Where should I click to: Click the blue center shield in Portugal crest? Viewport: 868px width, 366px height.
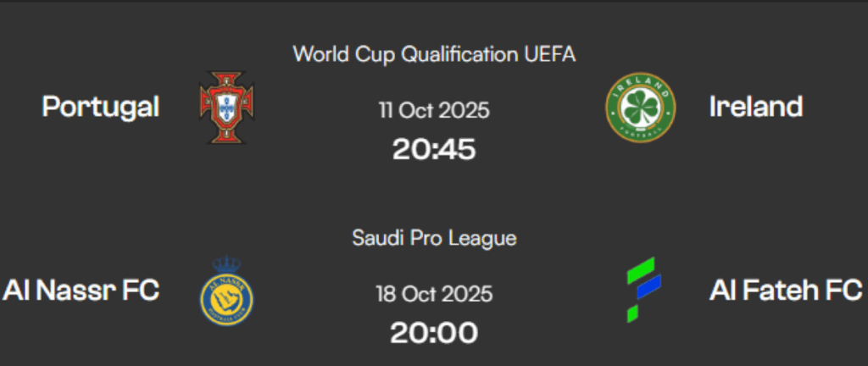[226, 108]
